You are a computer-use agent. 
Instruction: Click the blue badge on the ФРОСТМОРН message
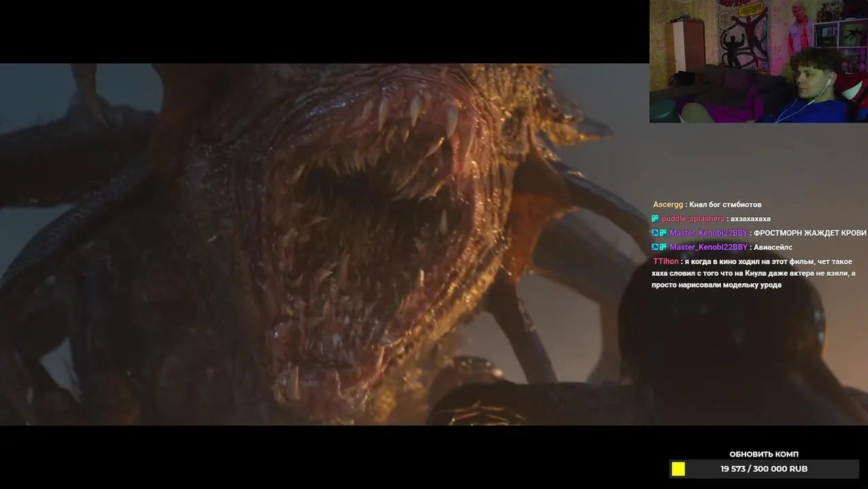(x=655, y=233)
